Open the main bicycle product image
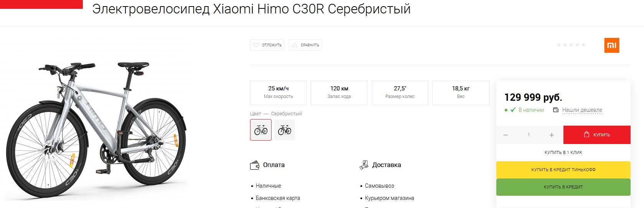Screen dimensions: 644x208 [97, 129]
